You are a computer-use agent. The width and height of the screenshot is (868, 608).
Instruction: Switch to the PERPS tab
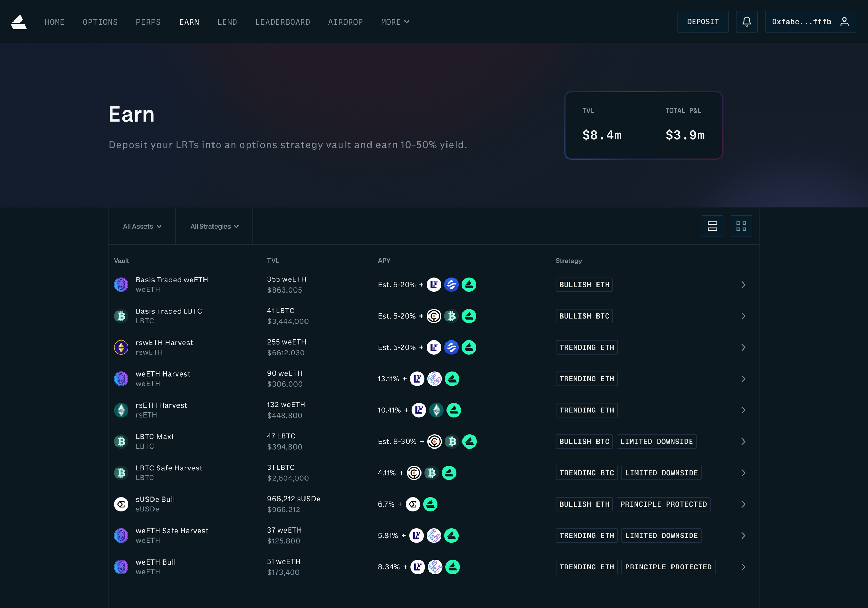(x=148, y=22)
